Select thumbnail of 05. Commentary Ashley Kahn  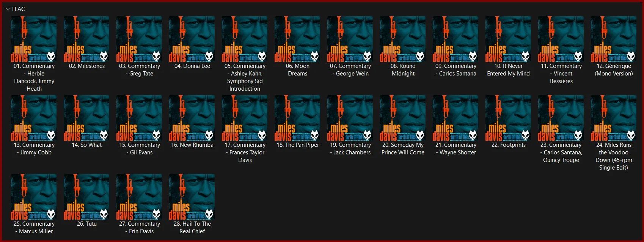coord(245,39)
